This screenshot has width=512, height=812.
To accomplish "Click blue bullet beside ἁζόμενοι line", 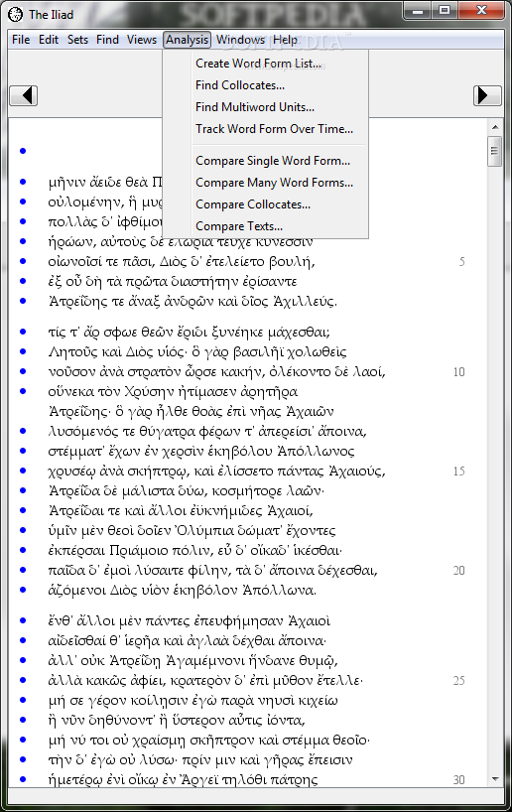I will click(x=23, y=590).
